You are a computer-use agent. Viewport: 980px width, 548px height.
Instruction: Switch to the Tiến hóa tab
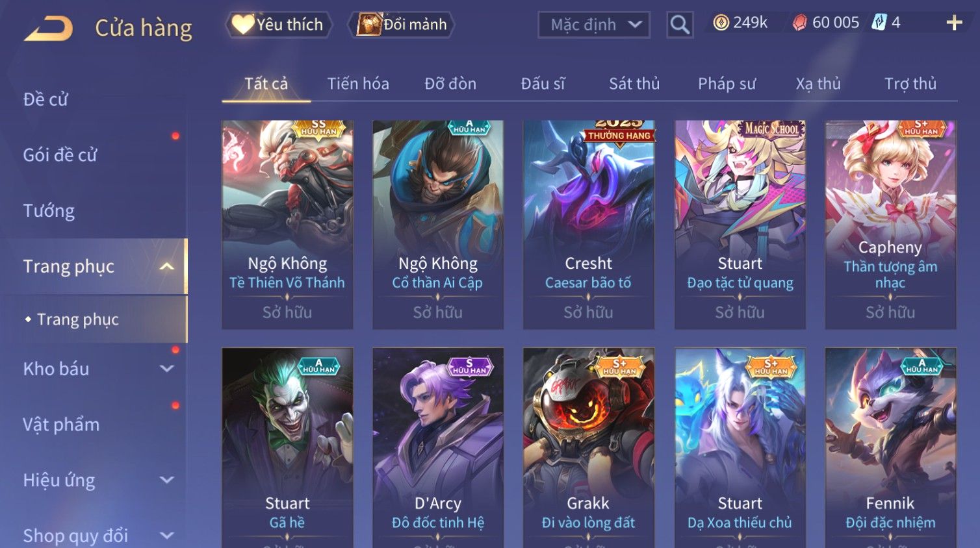tap(358, 84)
